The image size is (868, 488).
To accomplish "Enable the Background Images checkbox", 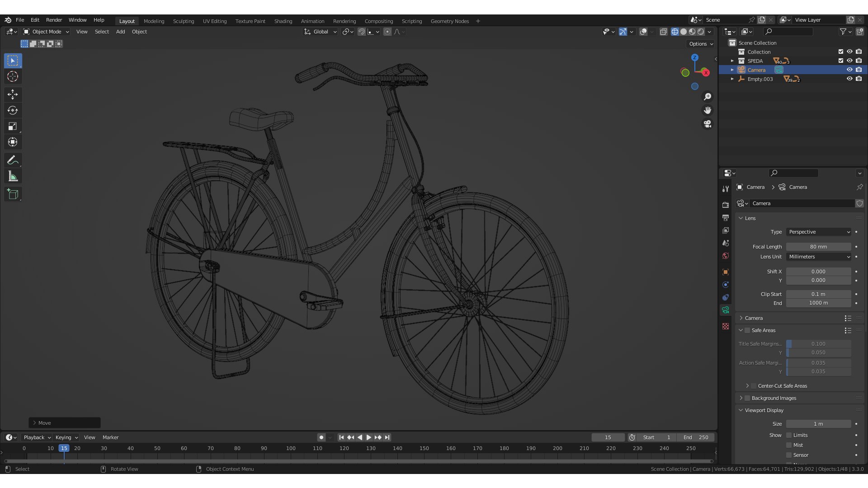I will (x=747, y=398).
